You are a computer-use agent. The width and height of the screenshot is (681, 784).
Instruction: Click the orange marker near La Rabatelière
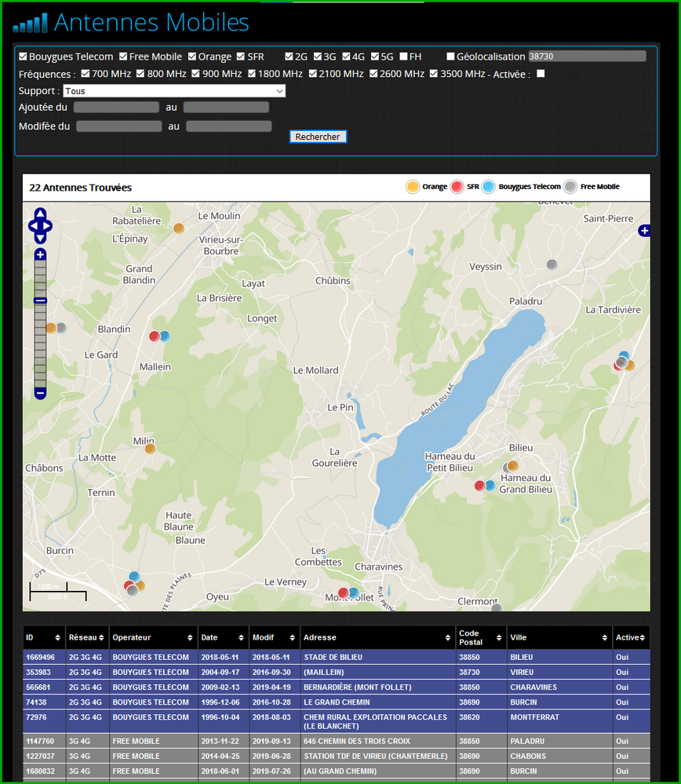pos(179,228)
